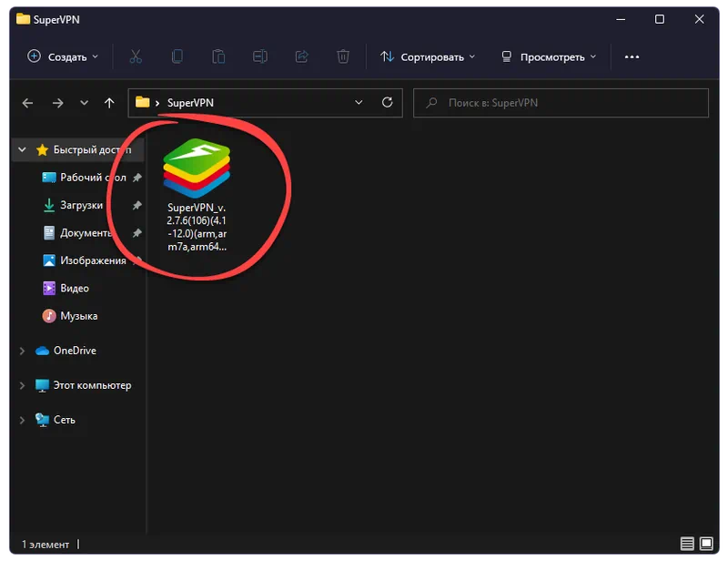Screen dimensions: 728x561
Task: Navigate back to previous folder
Action: pos(28,103)
